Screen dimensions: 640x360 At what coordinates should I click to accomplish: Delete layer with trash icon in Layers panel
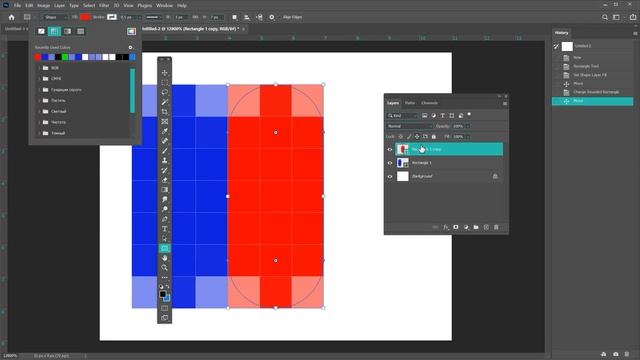[496, 227]
